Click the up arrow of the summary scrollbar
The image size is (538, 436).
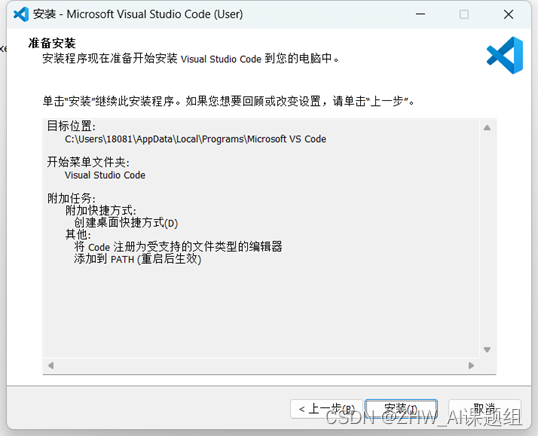487,128
